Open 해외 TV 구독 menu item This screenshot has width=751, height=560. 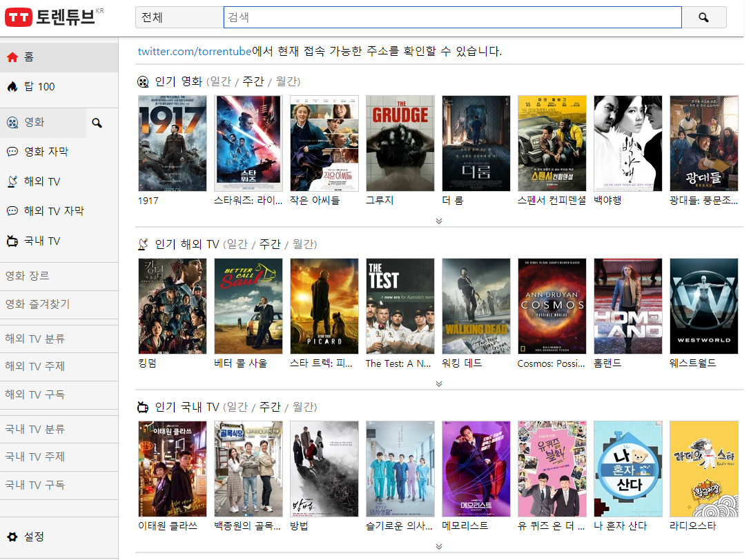click(59, 395)
